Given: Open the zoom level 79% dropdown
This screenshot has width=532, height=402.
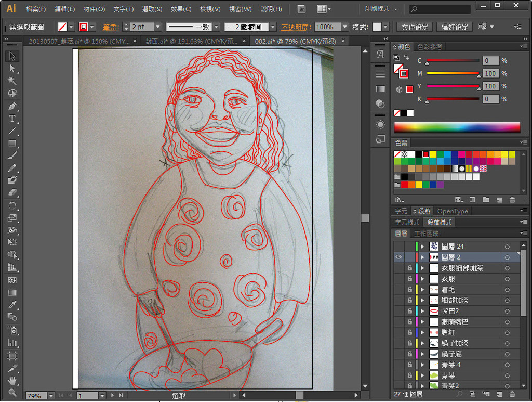Looking at the screenshot, I should click(50, 396).
